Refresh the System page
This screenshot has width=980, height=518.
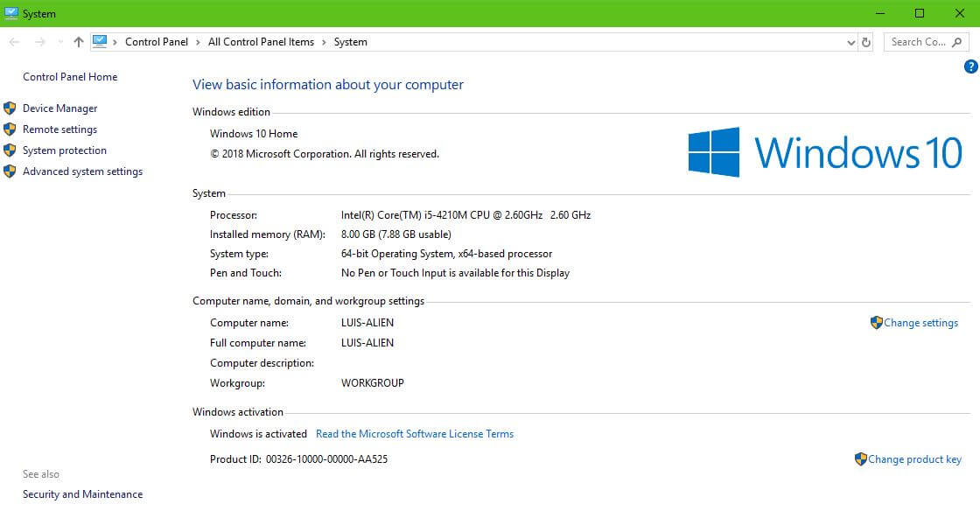click(866, 43)
